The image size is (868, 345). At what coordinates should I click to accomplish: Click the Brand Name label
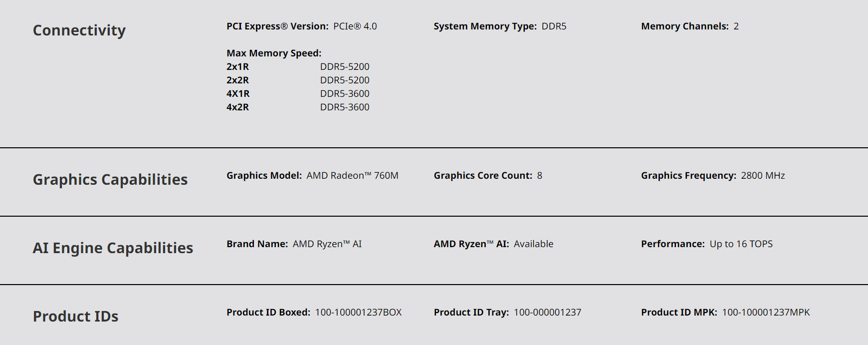[x=257, y=244]
